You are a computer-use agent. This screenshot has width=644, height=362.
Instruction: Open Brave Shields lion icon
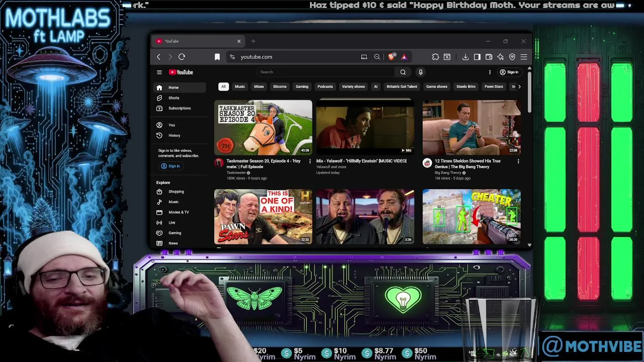pos(391,56)
